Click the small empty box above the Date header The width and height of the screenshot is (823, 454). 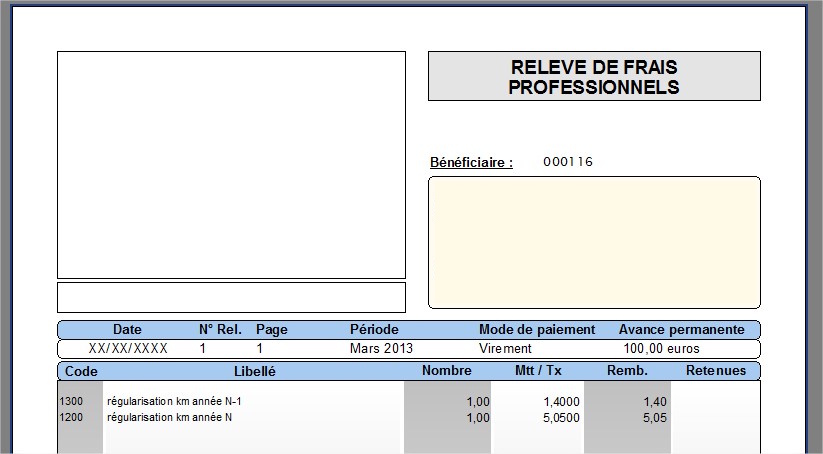pyautogui.click(x=231, y=297)
